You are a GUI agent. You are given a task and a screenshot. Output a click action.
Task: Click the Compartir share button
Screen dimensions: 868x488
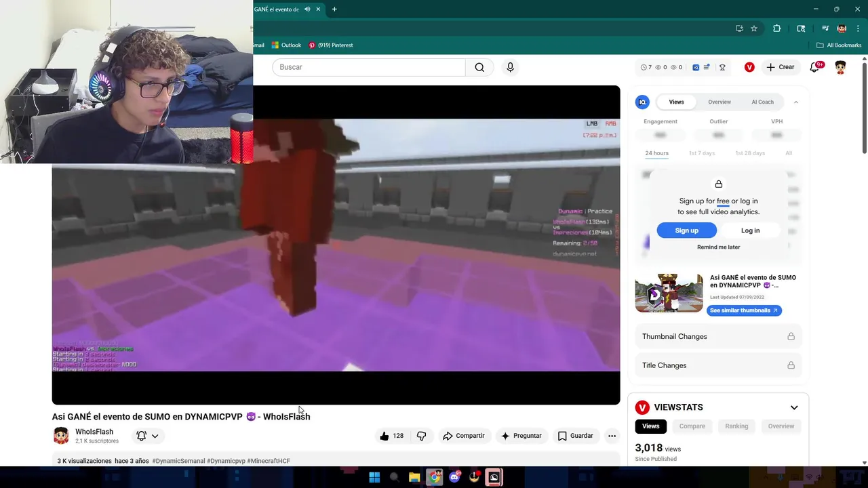coord(464,436)
